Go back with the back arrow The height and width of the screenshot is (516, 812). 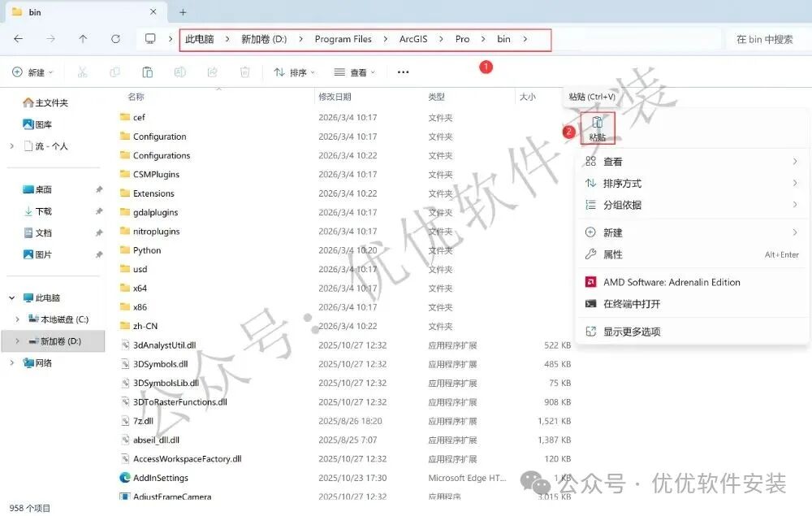tap(18, 39)
